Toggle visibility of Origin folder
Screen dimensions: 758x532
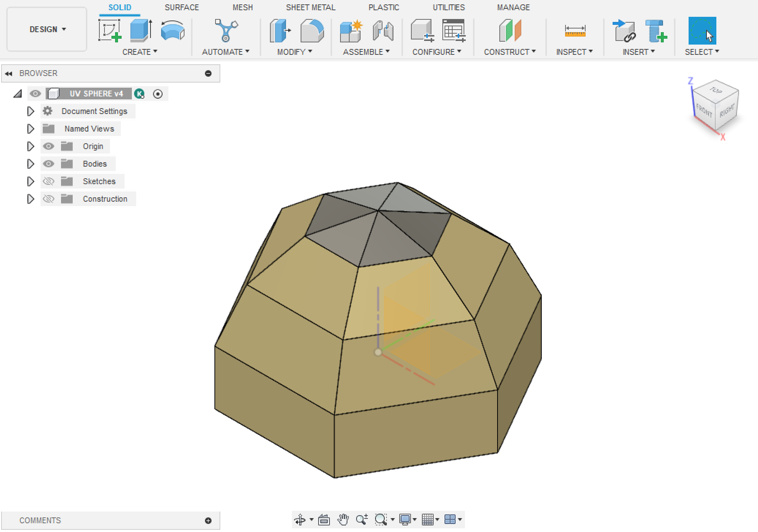pyautogui.click(x=48, y=146)
